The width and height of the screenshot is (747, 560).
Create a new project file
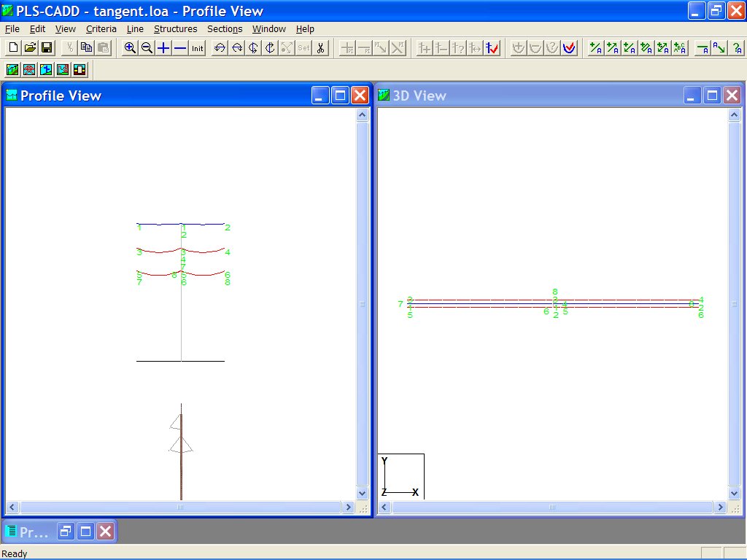(x=12, y=47)
